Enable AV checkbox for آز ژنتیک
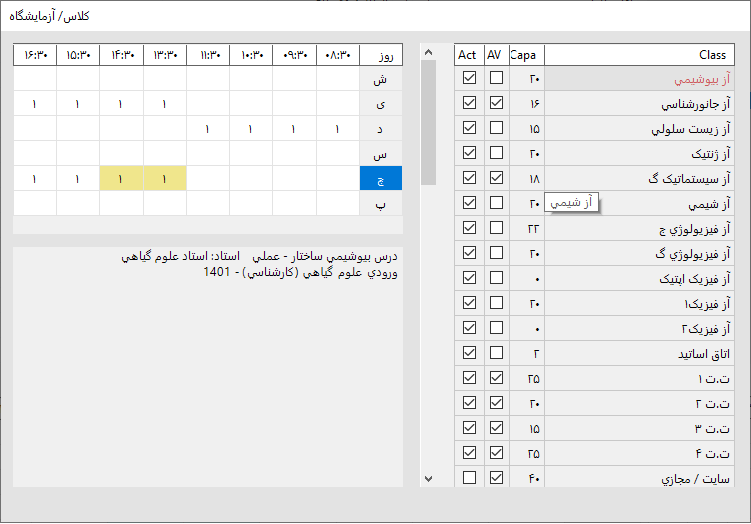The width and height of the screenshot is (751, 524). click(x=496, y=153)
